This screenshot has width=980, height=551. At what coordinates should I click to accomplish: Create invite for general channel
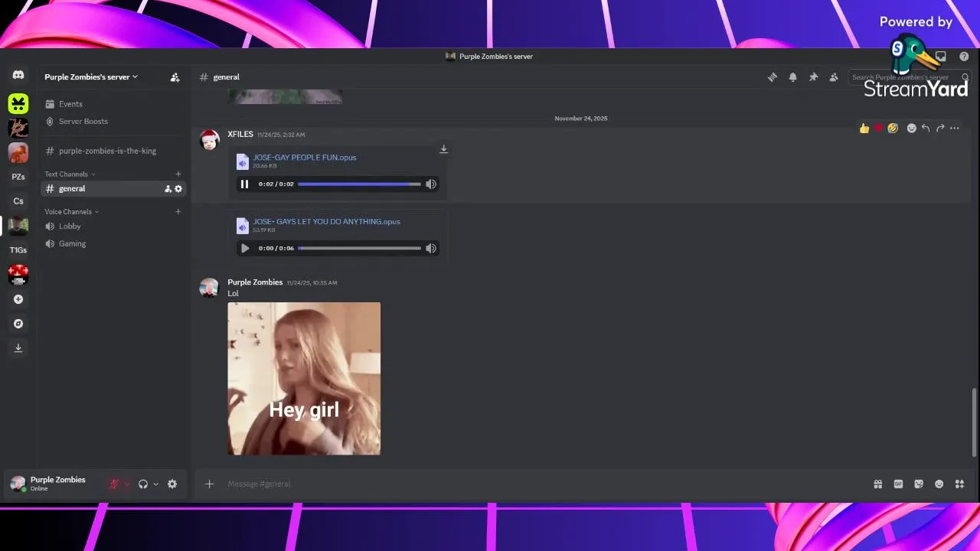tap(168, 189)
